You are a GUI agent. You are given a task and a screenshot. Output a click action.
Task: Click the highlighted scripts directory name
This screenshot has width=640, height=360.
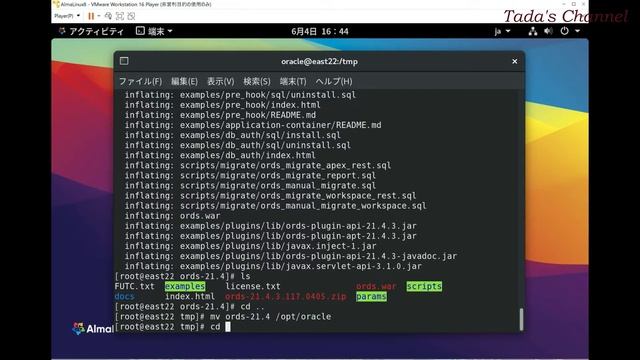(424, 286)
